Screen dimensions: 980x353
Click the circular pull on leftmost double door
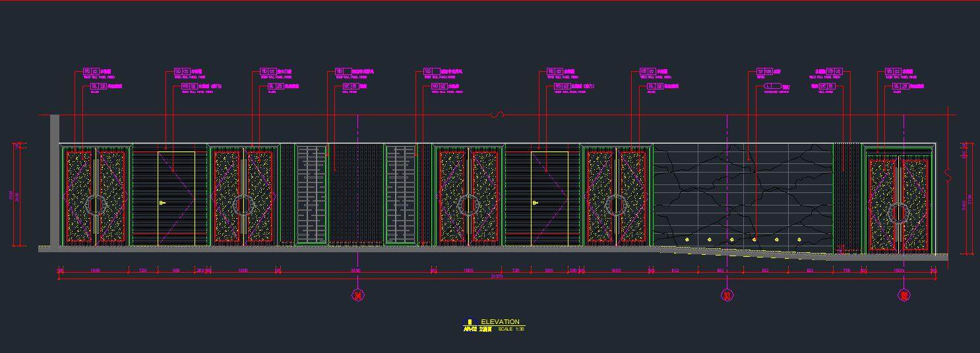pos(95,205)
